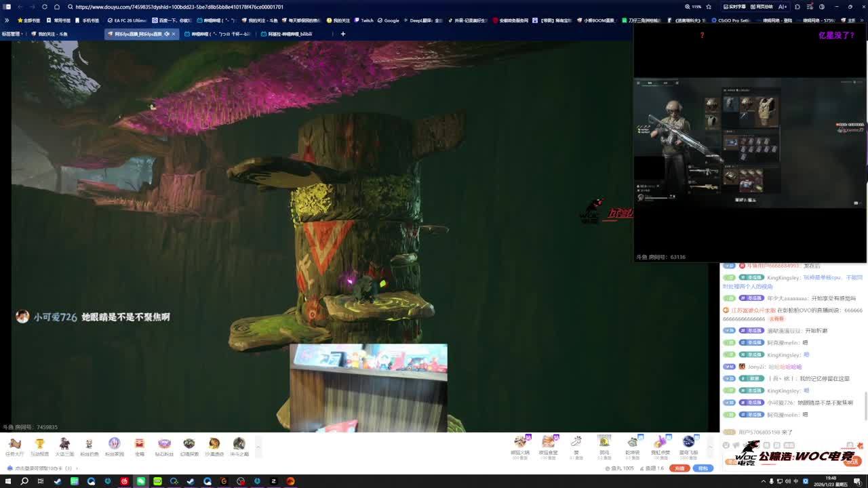868x488 pixels.
Task: Mute audio on the active Douyu tab
Action: click(166, 34)
